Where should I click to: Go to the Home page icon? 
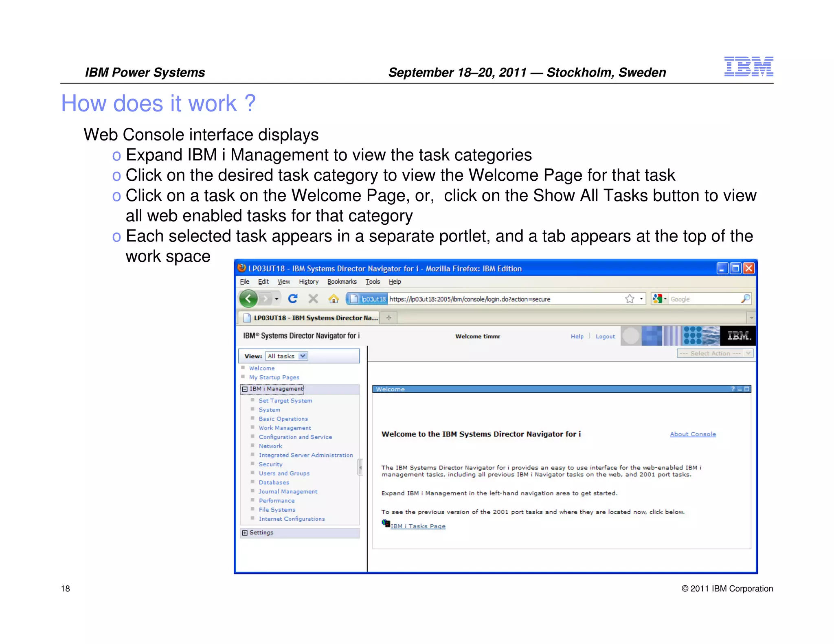(334, 299)
